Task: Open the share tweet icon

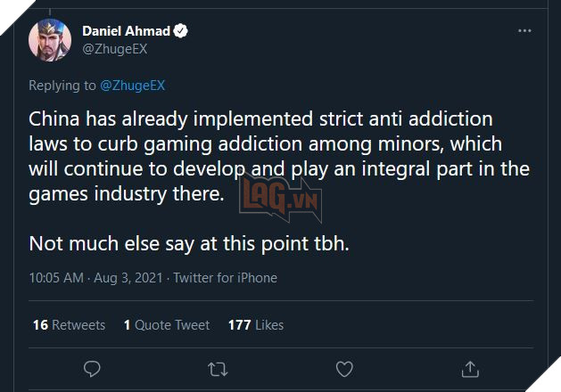Action: click(469, 368)
